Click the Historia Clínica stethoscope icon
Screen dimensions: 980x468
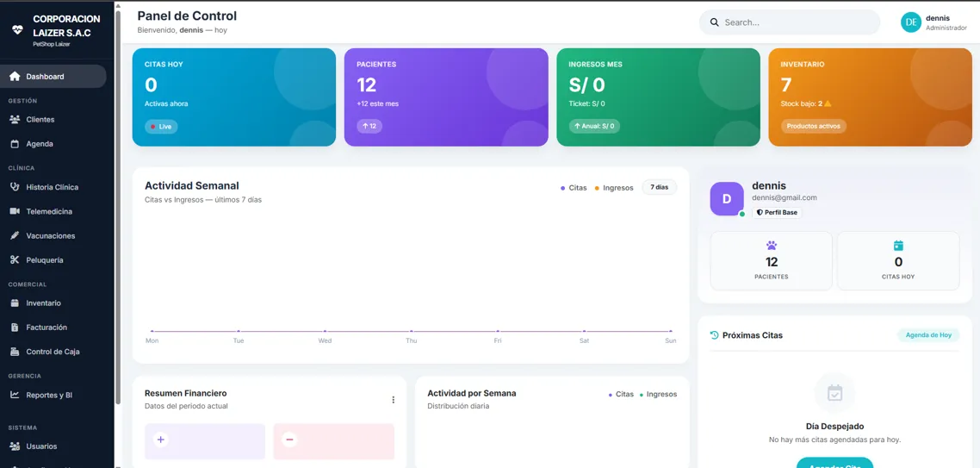pos(15,187)
